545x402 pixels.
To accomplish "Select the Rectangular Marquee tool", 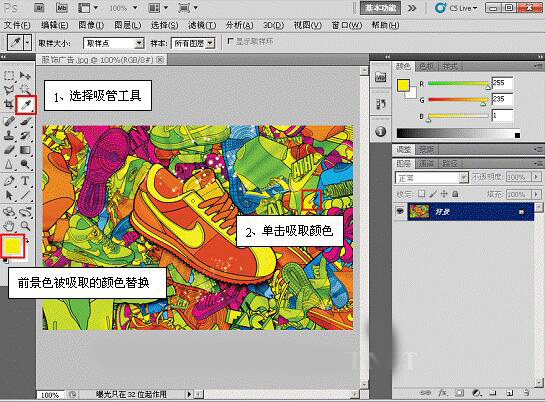I will (9, 76).
